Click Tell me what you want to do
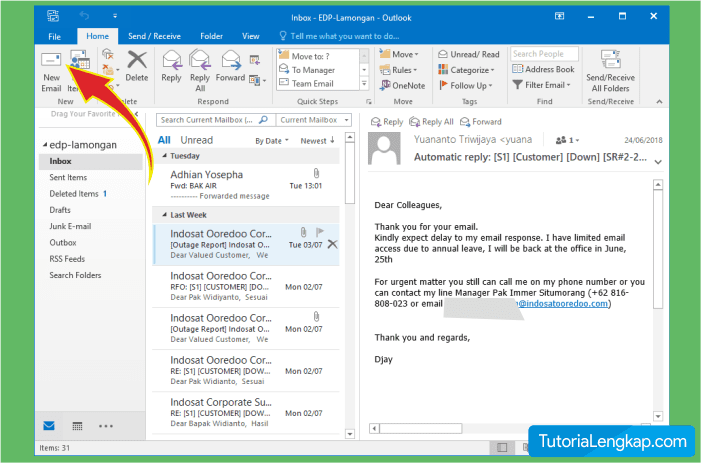701x463 pixels. coord(339,36)
